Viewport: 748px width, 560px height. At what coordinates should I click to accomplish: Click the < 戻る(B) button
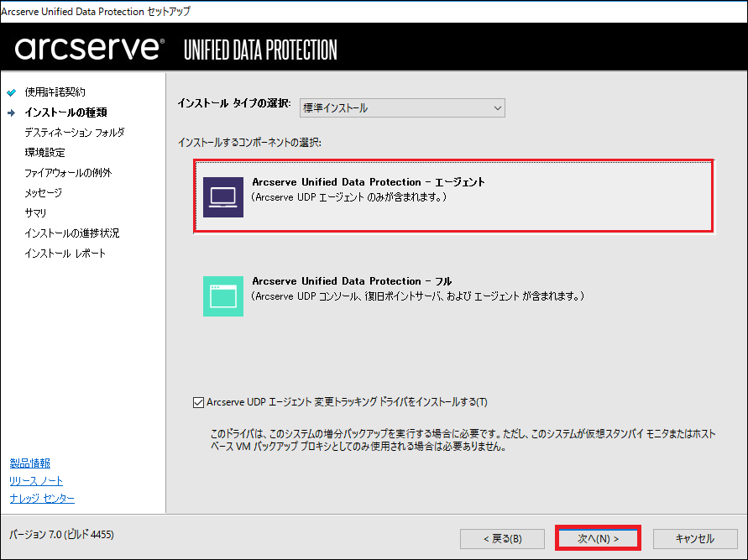click(502, 539)
